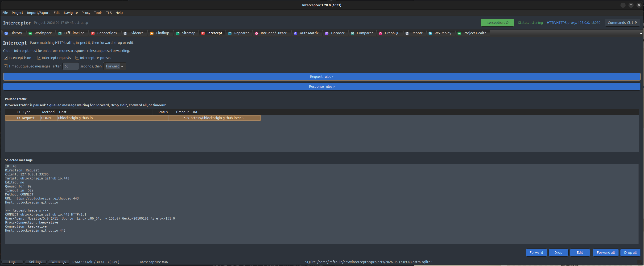Click the Forward all button

tap(606, 253)
